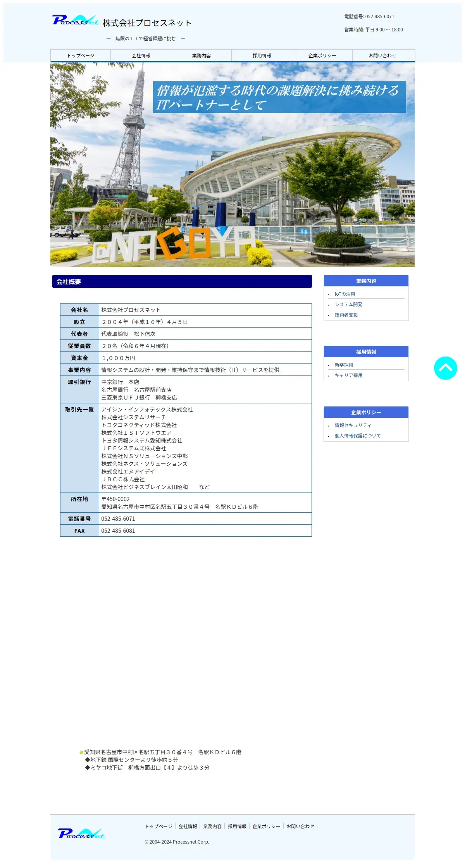Click 名古屋銀行 名古屋駅前支店 in bank list
The height and width of the screenshot is (868, 465).
136,390
